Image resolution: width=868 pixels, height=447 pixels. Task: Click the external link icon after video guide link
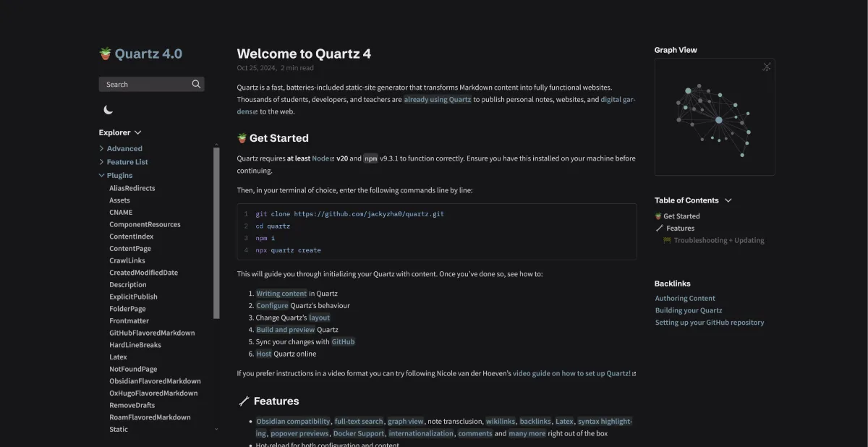634,374
